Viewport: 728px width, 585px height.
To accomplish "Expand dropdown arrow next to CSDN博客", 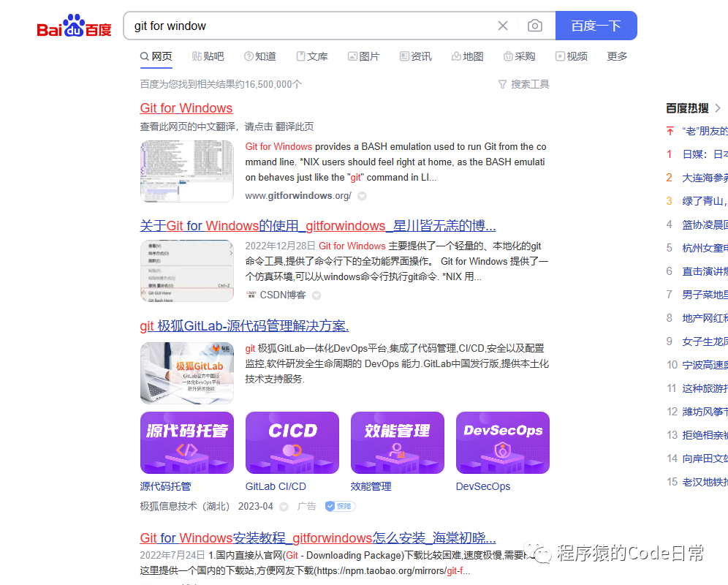I will (x=316, y=295).
